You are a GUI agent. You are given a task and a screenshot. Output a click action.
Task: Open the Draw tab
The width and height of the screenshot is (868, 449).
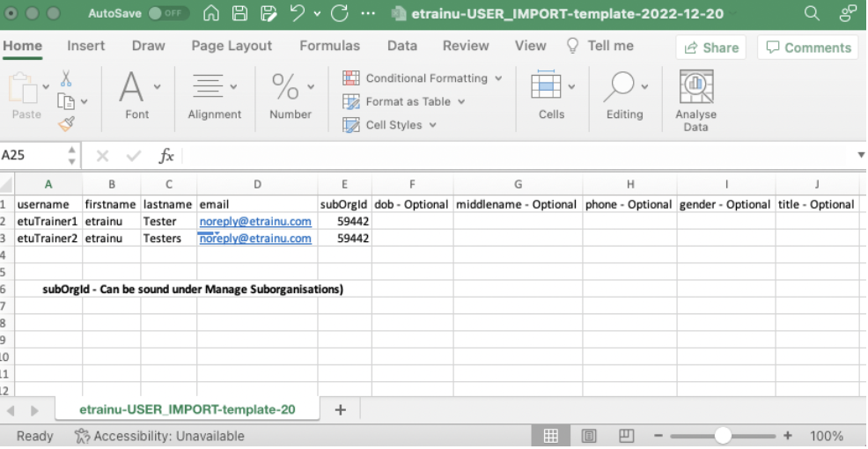point(149,46)
